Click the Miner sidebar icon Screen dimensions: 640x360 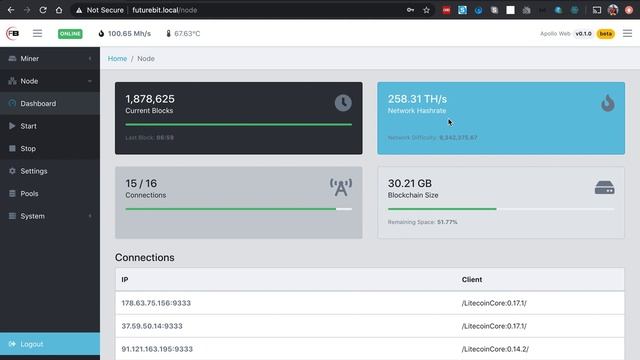point(12,58)
